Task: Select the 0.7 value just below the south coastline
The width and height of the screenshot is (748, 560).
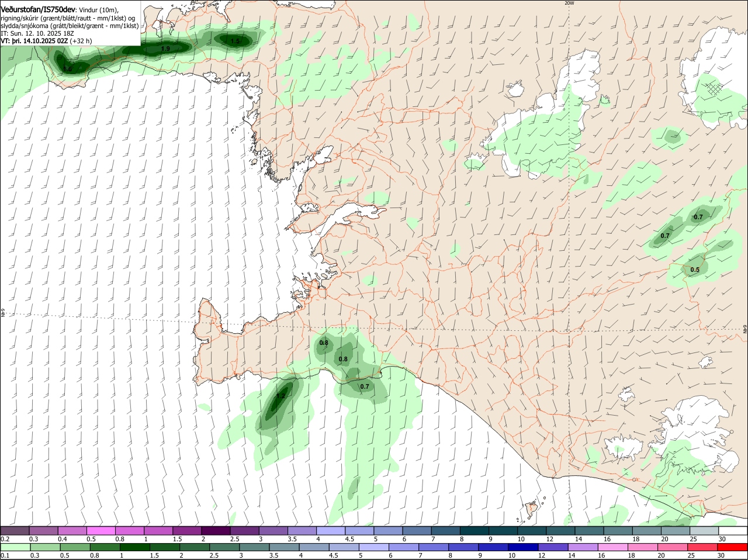Action: (365, 386)
